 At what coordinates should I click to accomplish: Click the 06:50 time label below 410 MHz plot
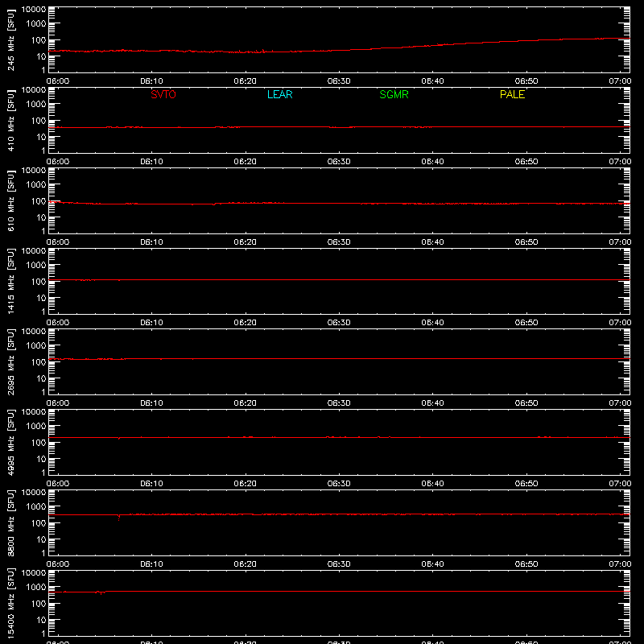pyautogui.click(x=526, y=162)
